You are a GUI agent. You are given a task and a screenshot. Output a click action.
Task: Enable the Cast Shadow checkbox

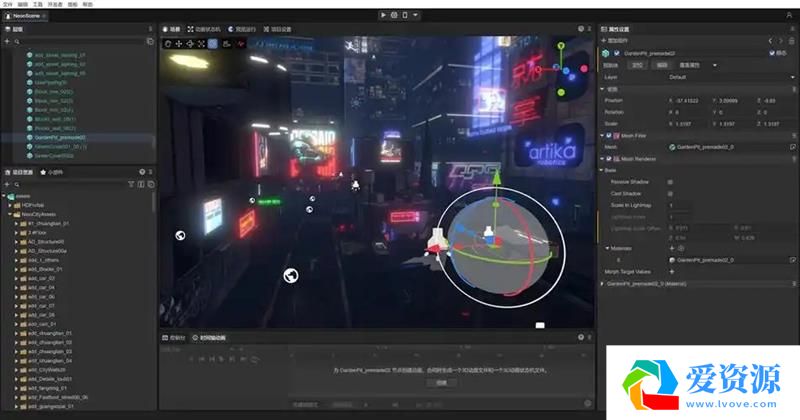pyautogui.click(x=670, y=193)
